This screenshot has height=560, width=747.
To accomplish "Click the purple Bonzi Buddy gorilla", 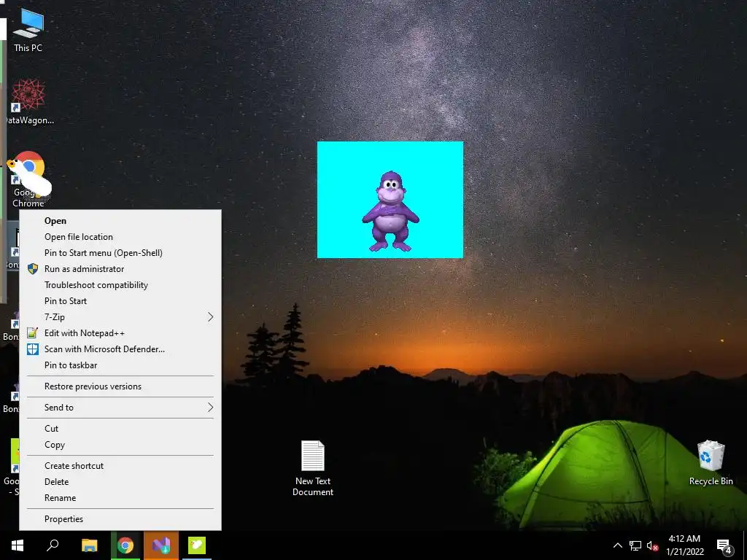I will tap(391, 211).
